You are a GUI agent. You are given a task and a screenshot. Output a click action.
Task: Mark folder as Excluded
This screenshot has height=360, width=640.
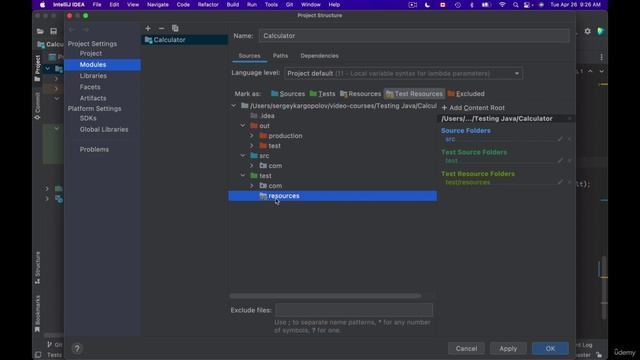[x=466, y=94]
